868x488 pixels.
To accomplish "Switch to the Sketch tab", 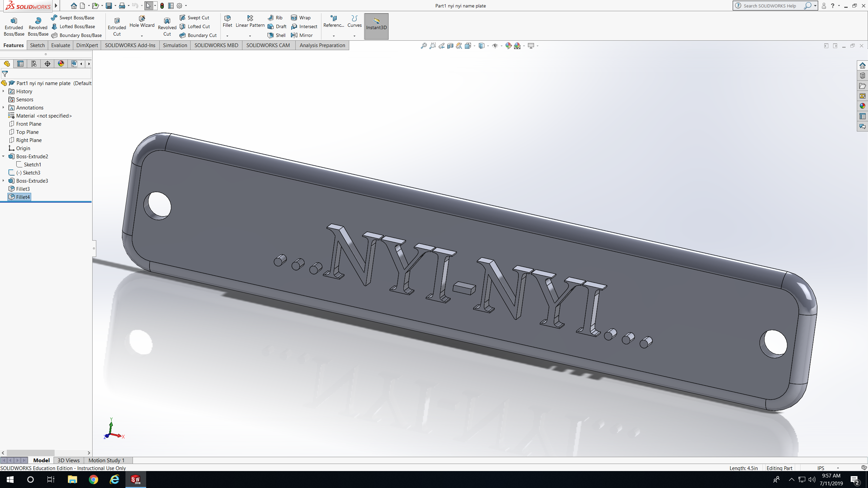I will [x=37, y=45].
